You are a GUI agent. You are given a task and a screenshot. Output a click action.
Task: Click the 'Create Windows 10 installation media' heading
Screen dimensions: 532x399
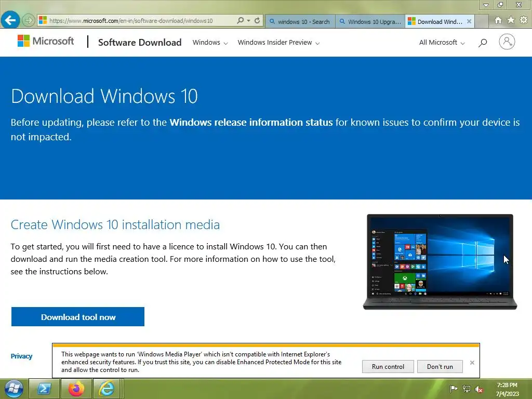[115, 224]
